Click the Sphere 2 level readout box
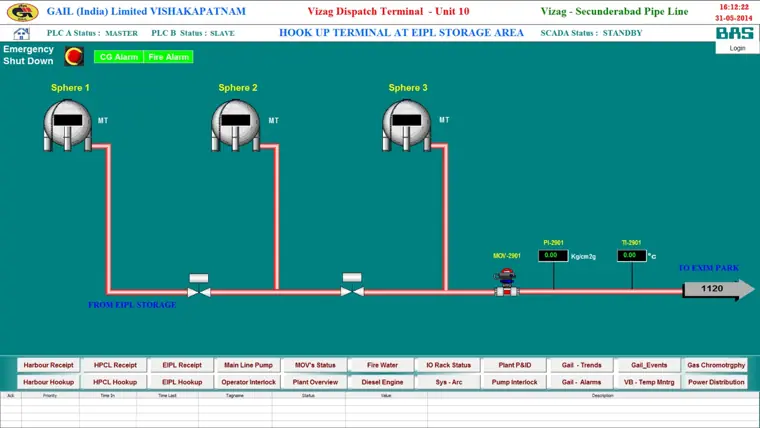The image size is (760, 428). 236,120
